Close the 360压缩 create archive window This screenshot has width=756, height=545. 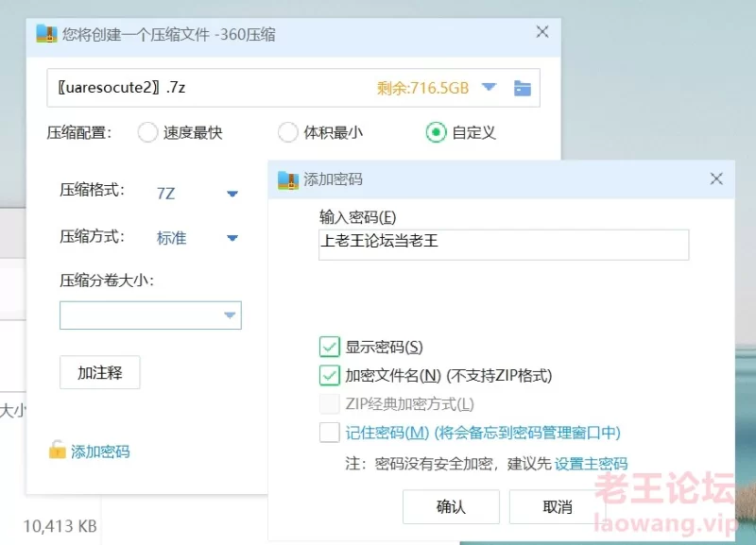coord(542,32)
